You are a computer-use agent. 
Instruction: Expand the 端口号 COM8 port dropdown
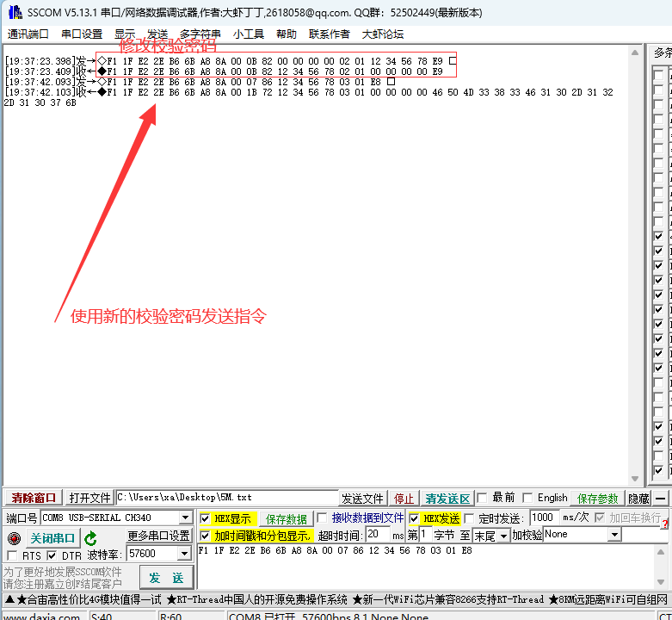tap(185, 518)
